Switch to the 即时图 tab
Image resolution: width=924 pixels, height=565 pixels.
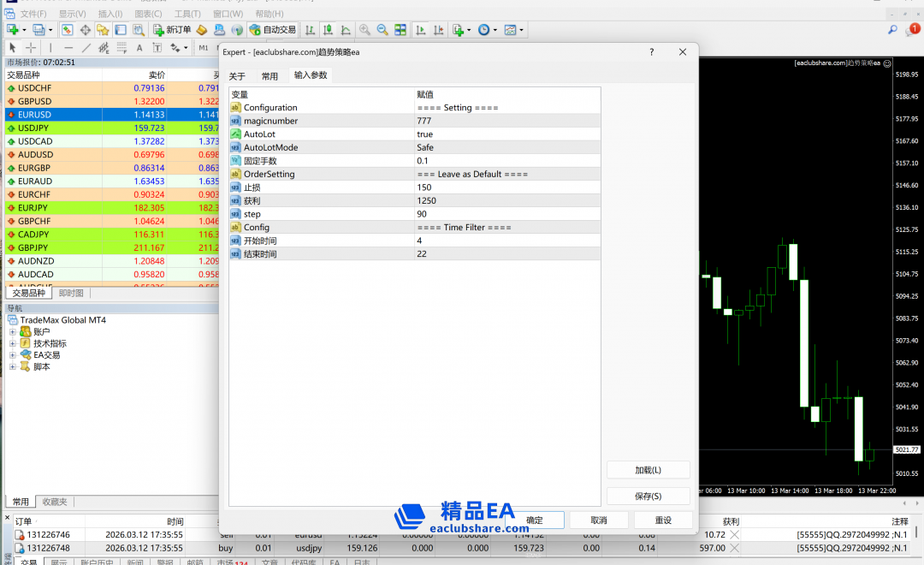tap(71, 293)
